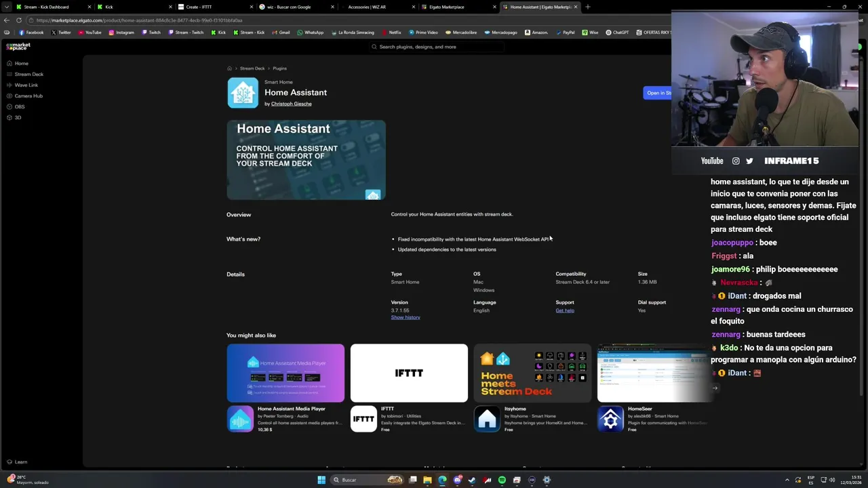Click the Stream Deck breadcrumb link
868x488 pixels.
(x=252, y=68)
